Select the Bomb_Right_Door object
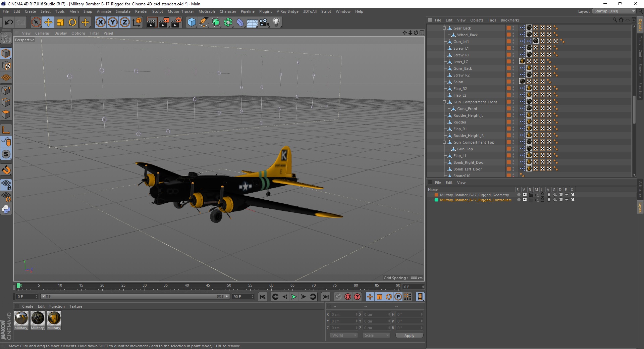The width and height of the screenshot is (644, 349). 469,162
